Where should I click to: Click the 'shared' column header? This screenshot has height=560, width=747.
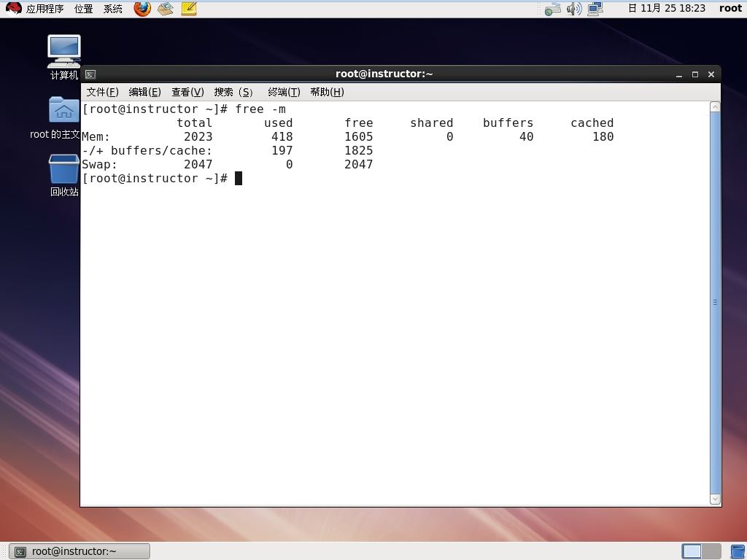432,122
